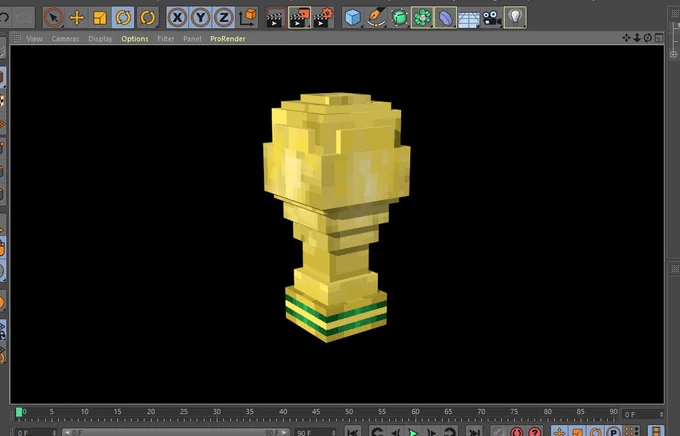Toggle the world/object coordinate system
This screenshot has width=680, height=436.
click(247, 18)
